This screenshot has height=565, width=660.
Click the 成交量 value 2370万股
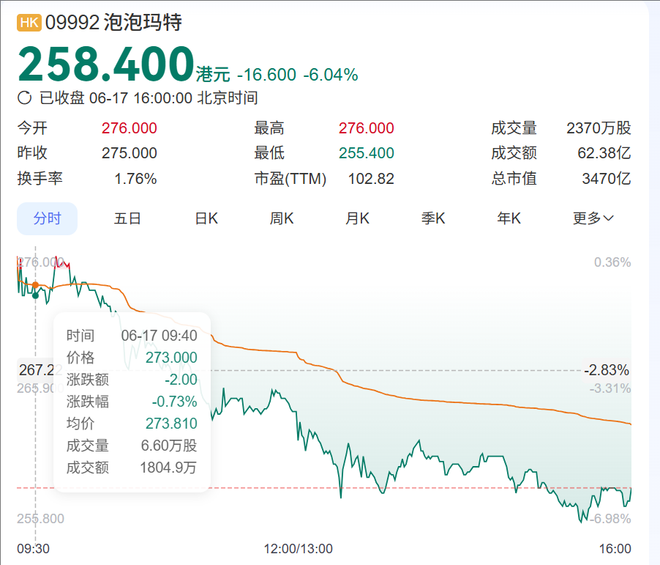coord(599,128)
